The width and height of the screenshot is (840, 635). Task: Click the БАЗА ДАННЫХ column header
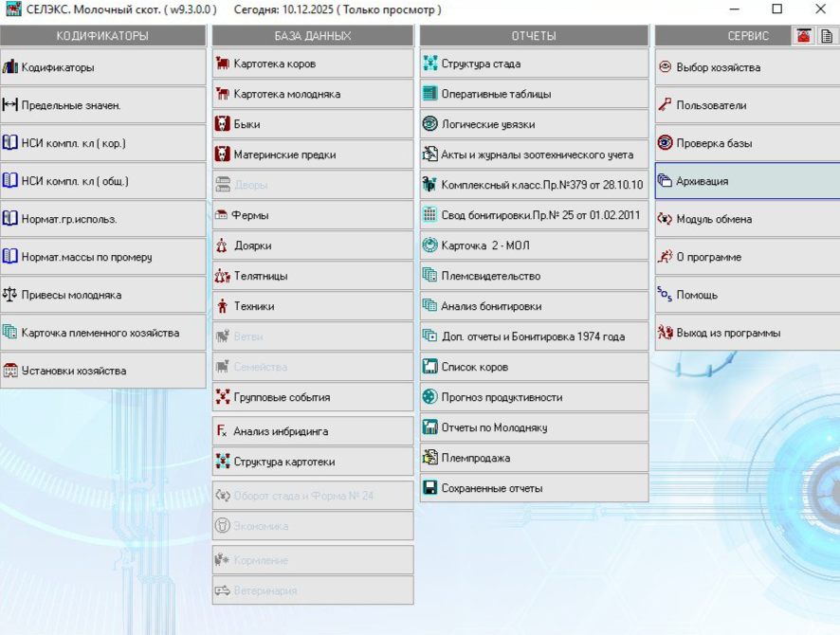pyautogui.click(x=313, y=36)
